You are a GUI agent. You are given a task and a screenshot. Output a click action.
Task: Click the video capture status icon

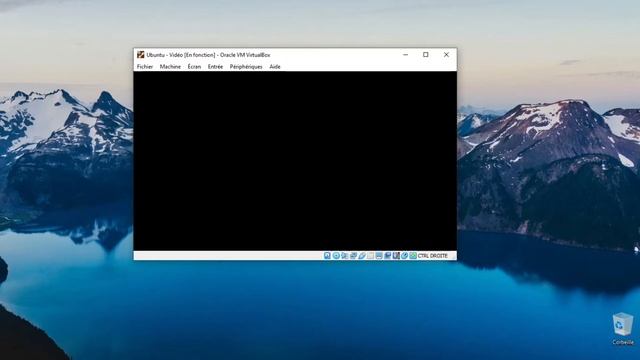point(387,256)
